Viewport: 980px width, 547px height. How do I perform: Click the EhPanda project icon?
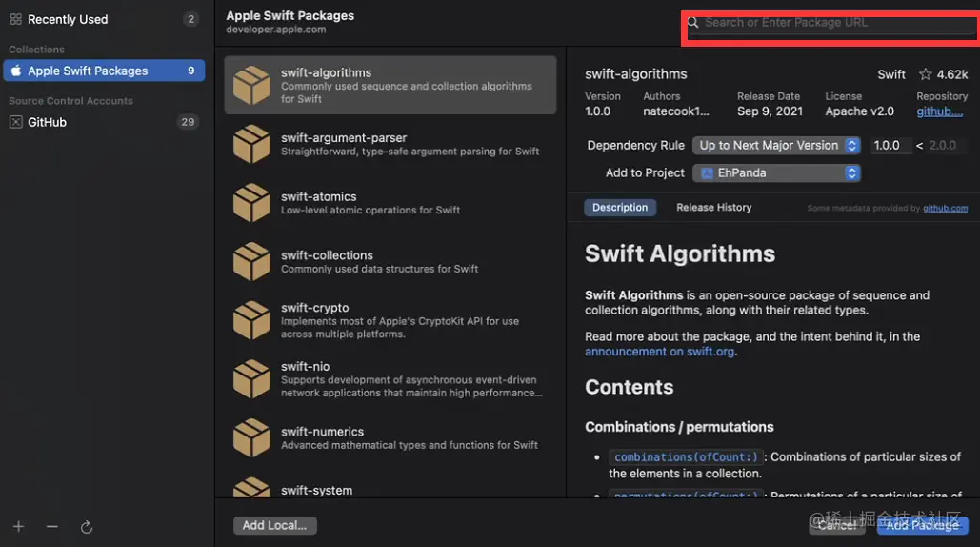point(707,173)
